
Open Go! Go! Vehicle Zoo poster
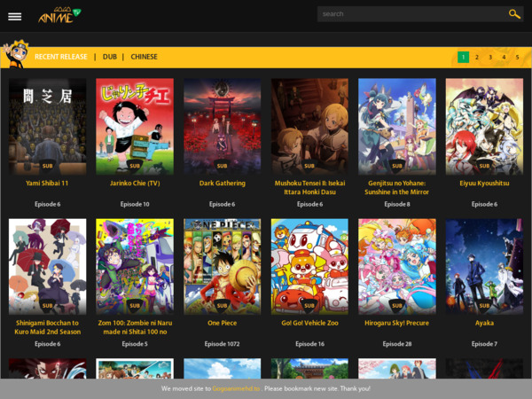[x=309, y=266]
